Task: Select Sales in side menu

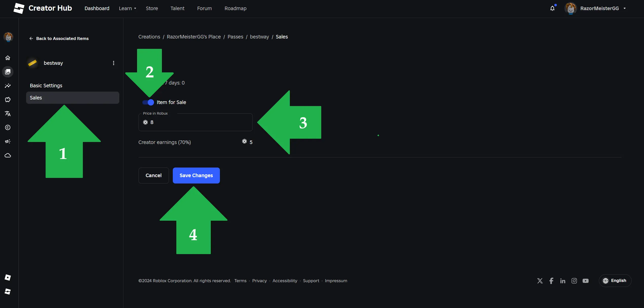Action: [x=73, y=98]
